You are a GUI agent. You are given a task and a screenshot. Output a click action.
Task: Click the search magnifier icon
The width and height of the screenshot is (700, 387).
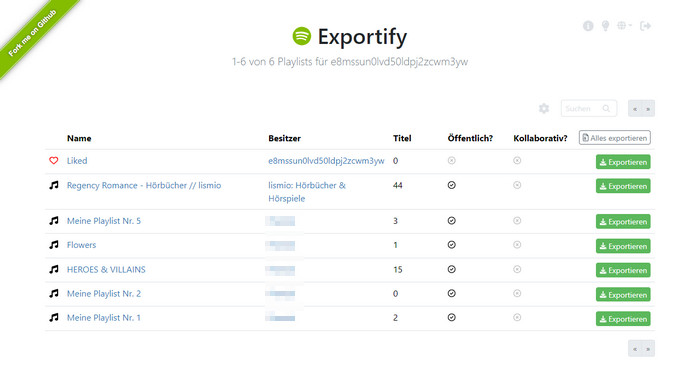coord(606,108)
